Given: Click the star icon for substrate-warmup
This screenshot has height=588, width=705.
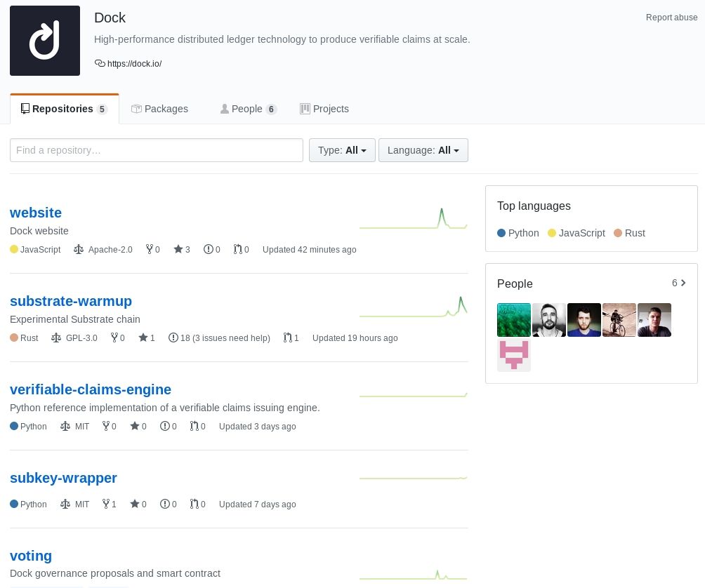Looking at the screenshot, I should [143, 338].
